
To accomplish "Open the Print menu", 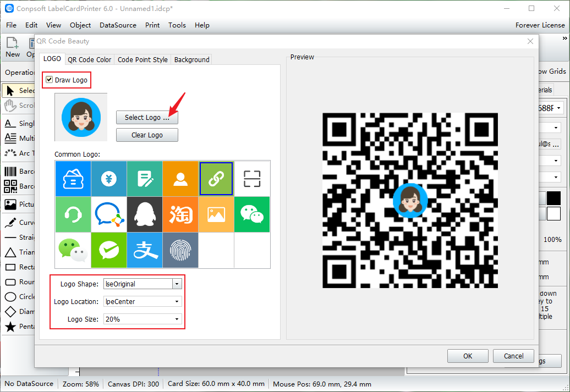I will [x=152, y=25].
